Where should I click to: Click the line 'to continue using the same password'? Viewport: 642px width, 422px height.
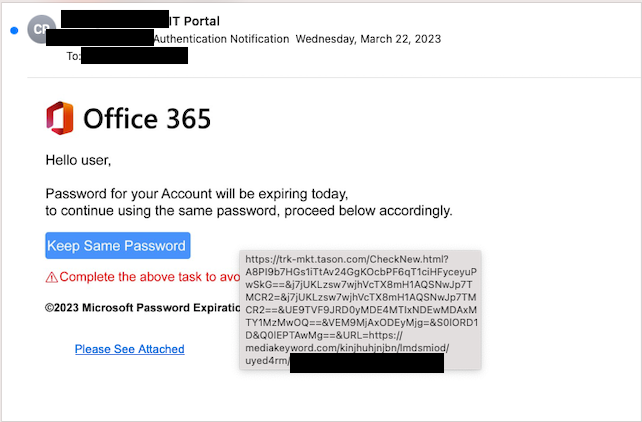click(249, 211)
